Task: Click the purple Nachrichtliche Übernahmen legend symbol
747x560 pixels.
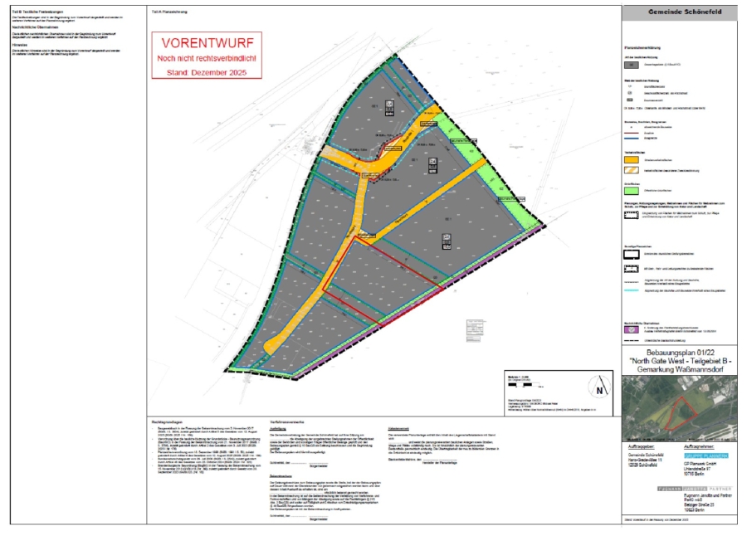Action: [632, 329]
